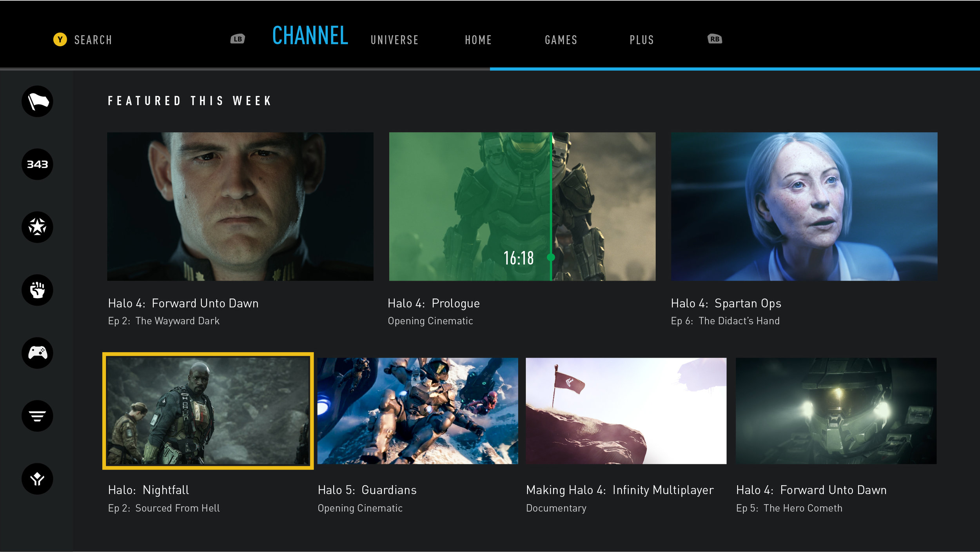Switch to the Universe tab
Screen dimensions: 980x552
tap(394, 40)
